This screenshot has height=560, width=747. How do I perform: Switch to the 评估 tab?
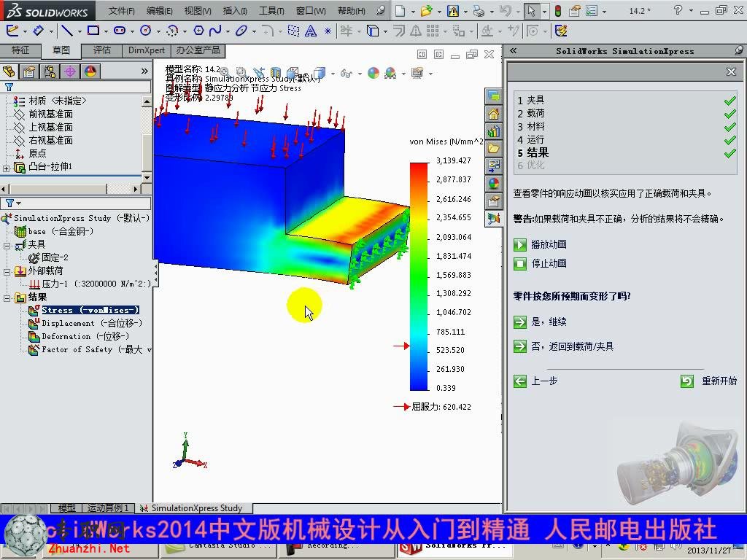[x=101, y=50]
